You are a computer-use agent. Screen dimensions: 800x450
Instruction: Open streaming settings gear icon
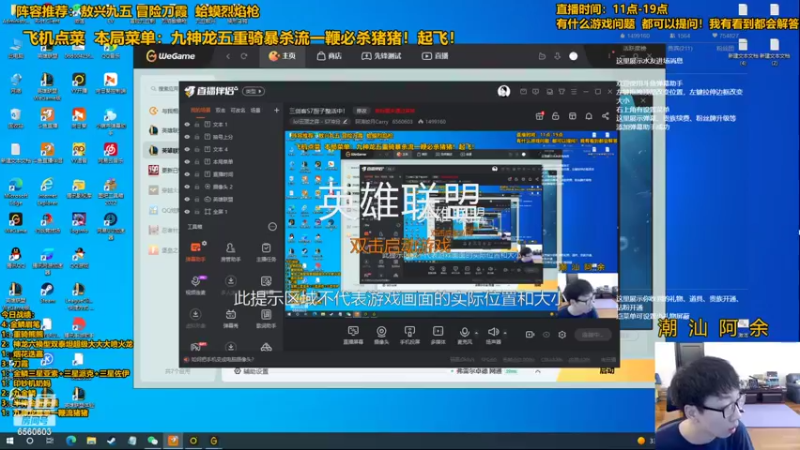pyautogui.click(x=562, y=335)
